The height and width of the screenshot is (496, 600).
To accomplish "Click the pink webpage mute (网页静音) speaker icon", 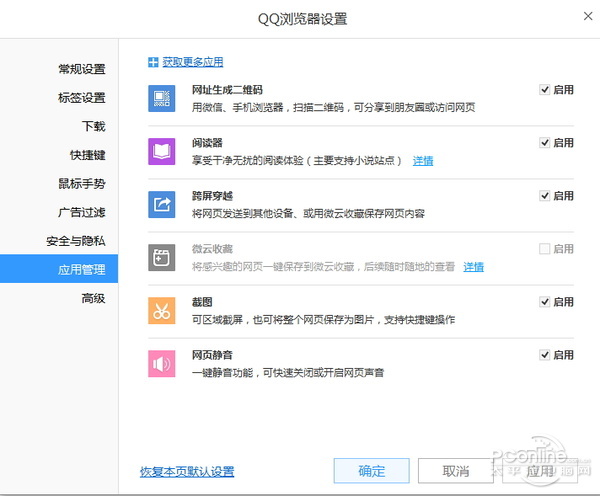I will tap(161, 363).
